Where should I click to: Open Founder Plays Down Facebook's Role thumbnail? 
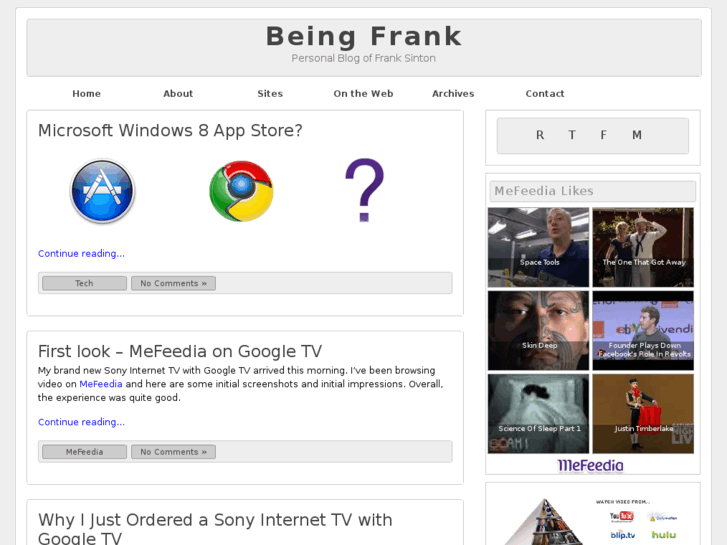coord(643,331)
